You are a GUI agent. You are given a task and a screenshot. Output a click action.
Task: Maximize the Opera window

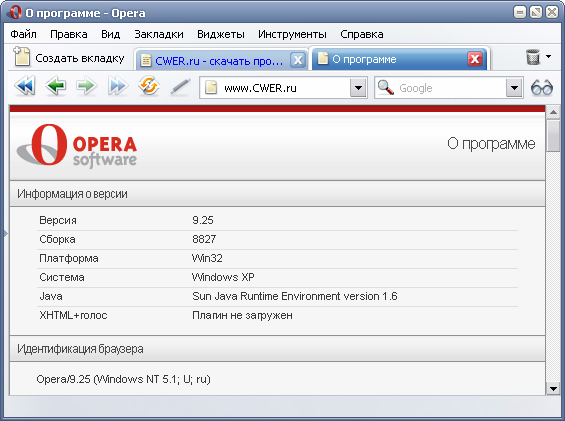536,13
